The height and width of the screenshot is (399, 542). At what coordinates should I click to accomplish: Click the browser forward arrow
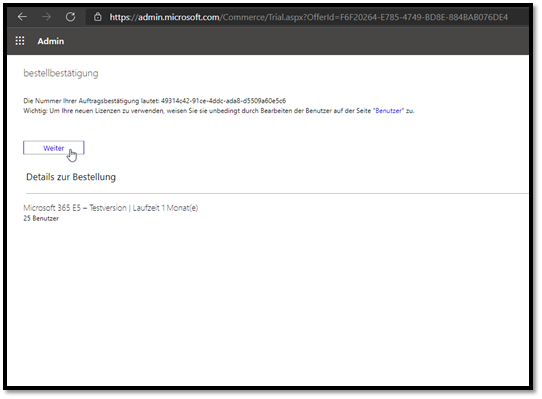coord(46,17)
